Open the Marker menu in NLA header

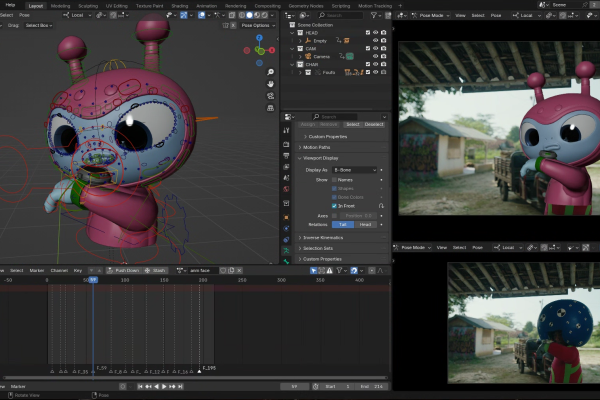point(37,270)
